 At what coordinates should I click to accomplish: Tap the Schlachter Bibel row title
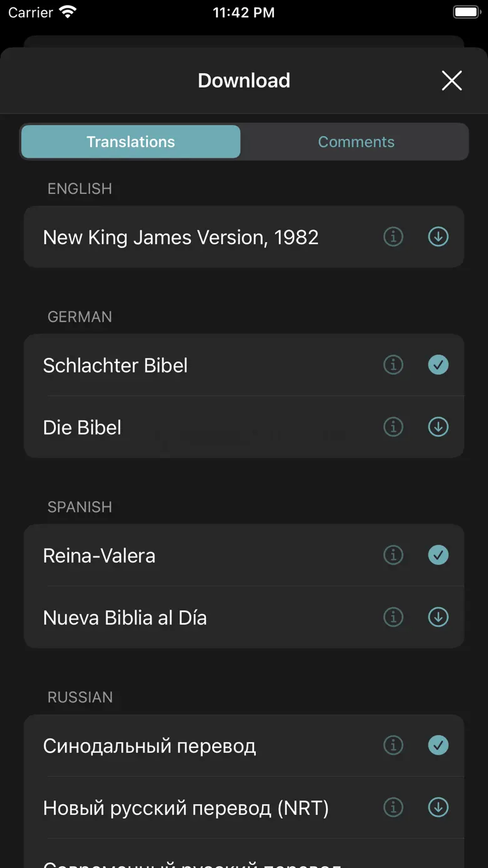115,365
